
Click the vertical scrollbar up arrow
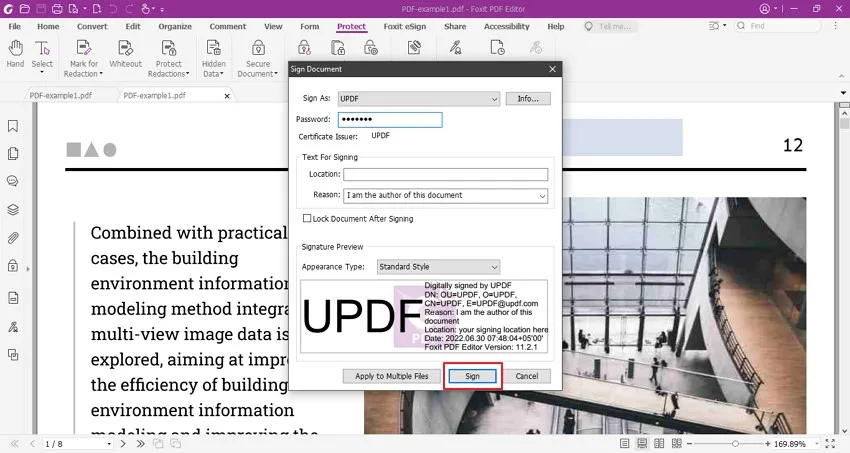click(x=844, y=113)
